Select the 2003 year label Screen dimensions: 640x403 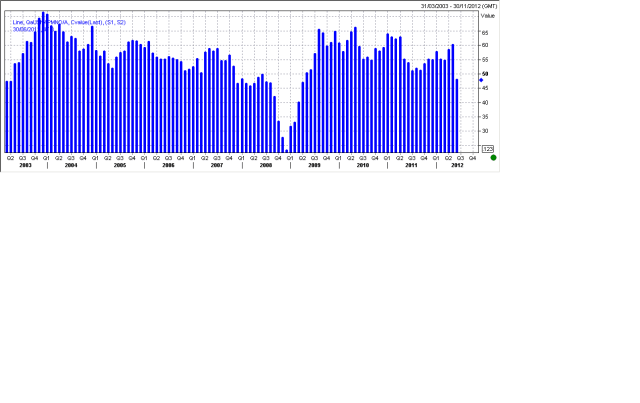click(x=22, y=165)
